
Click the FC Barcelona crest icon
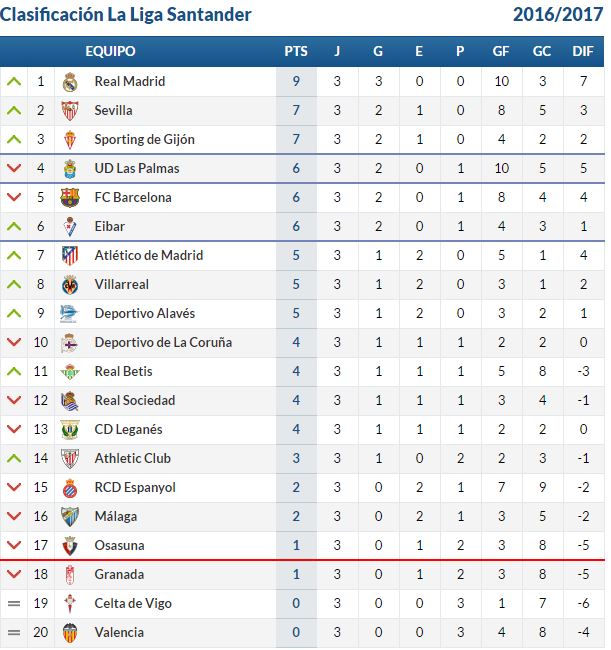point(70,198)
